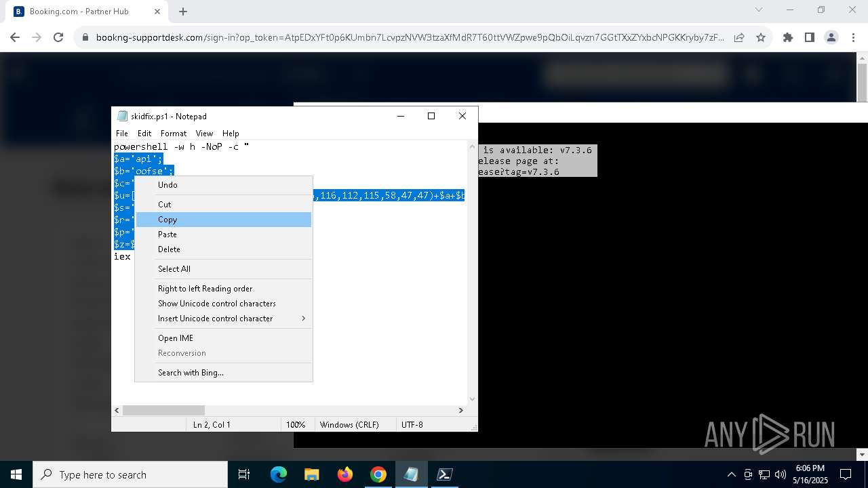
Task: Open the notification center icon
Action: [x=846, y=474]
